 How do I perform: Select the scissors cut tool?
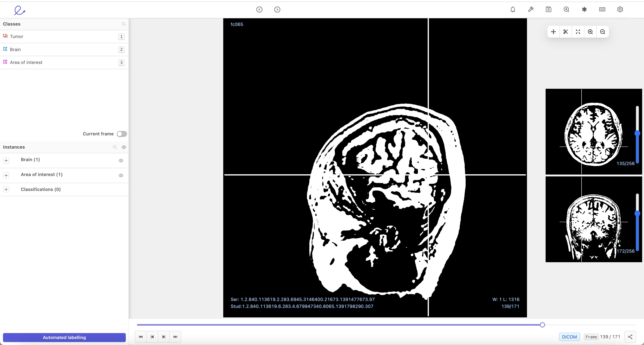(x=566, y=32)
